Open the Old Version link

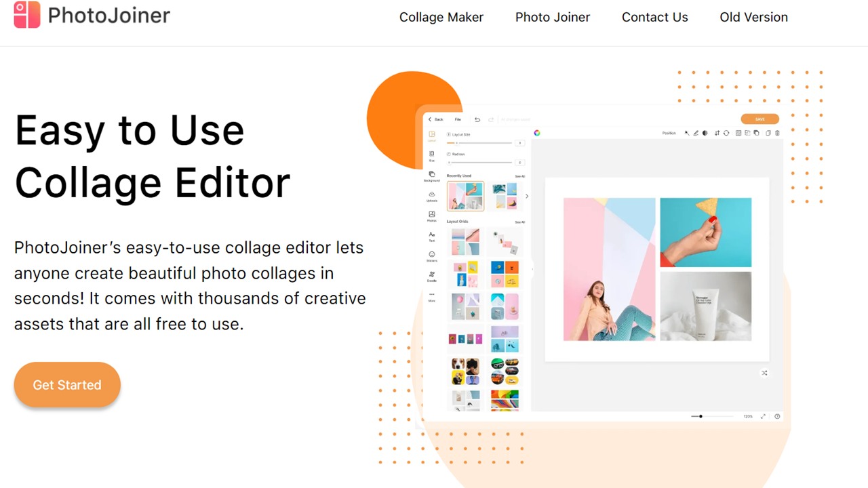pyautogui.click(x=754, y=18)
